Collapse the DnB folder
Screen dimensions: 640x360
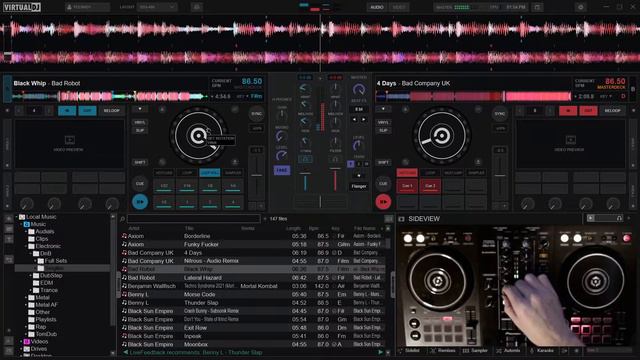pos(31,253)
